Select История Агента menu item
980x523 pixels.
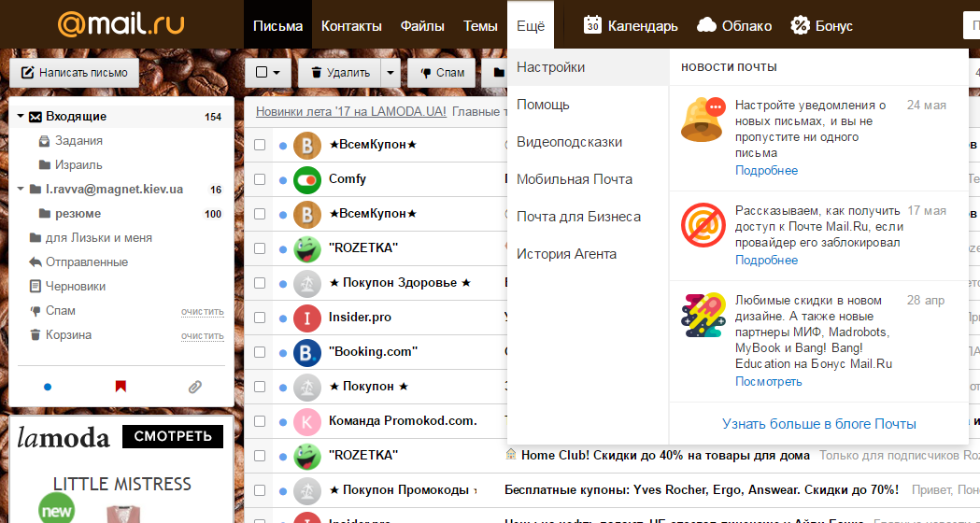589,254
